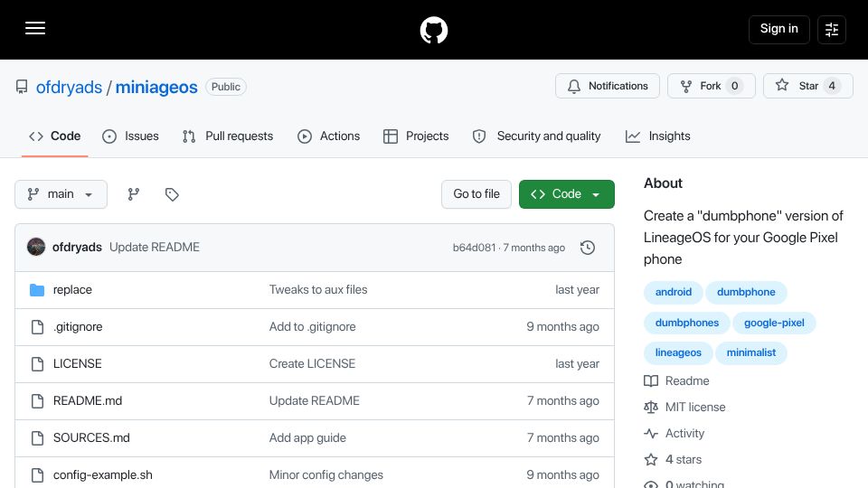
Task: Click the Notifications button
Action: click(x=608, y=86)
